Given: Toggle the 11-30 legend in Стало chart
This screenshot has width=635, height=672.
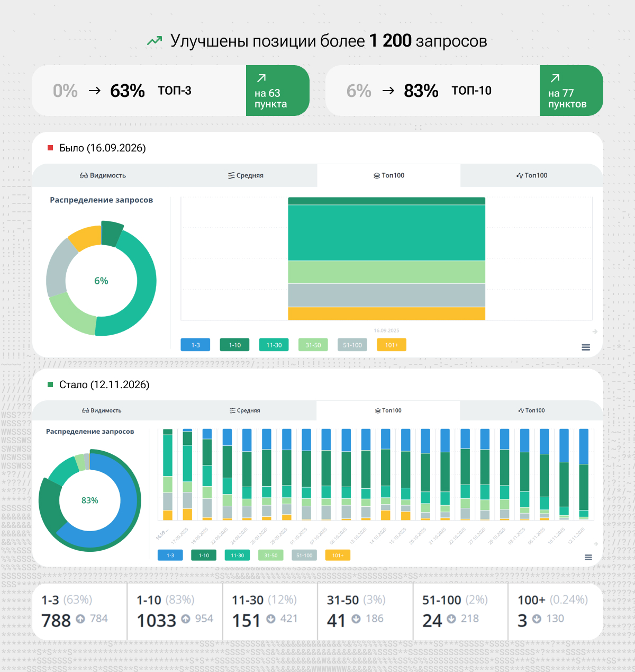Looking at the screenshot, I should 237,555.
